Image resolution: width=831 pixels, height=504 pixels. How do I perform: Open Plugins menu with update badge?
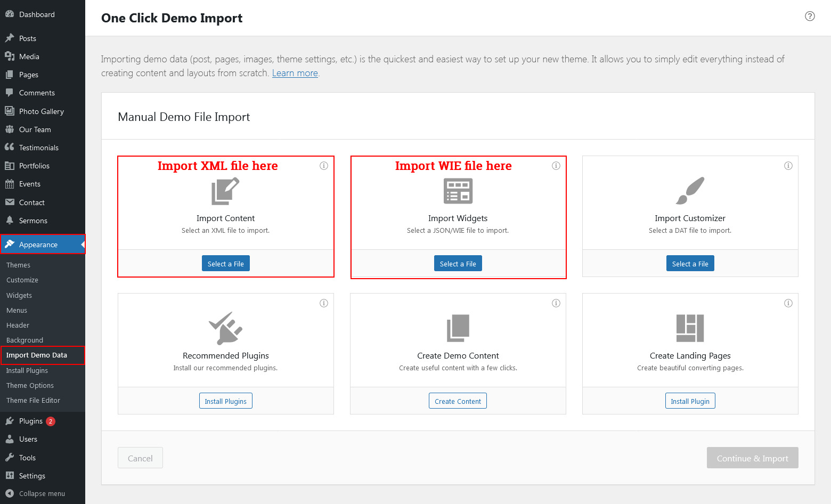tap(31, 421)
